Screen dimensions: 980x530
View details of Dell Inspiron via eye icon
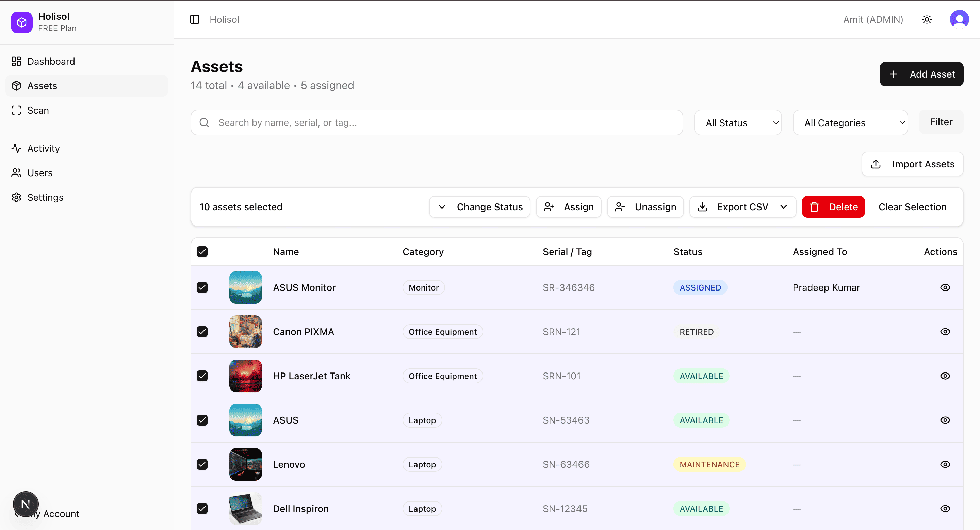(945, 509)
